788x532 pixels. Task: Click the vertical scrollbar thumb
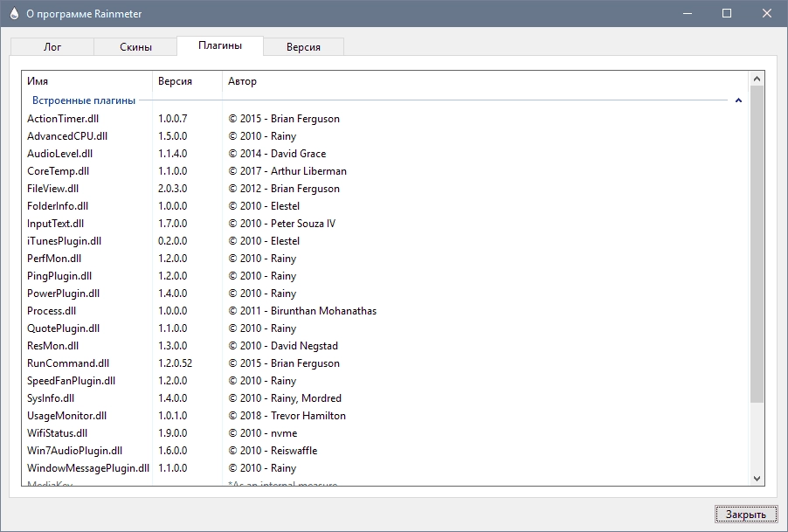point(757,244)
